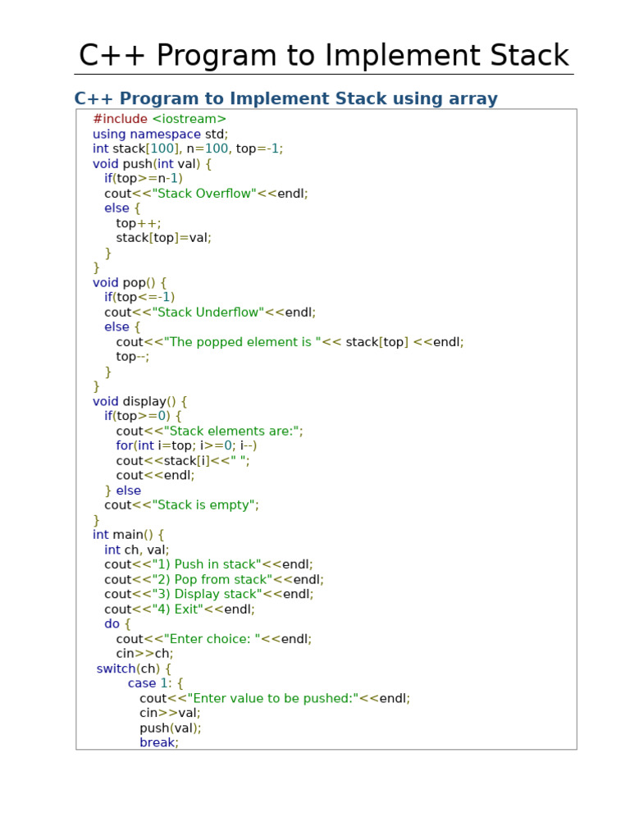The image size is (630, 840).
Task: Click the '#include <iostream>' line
Action: point(160,119)
